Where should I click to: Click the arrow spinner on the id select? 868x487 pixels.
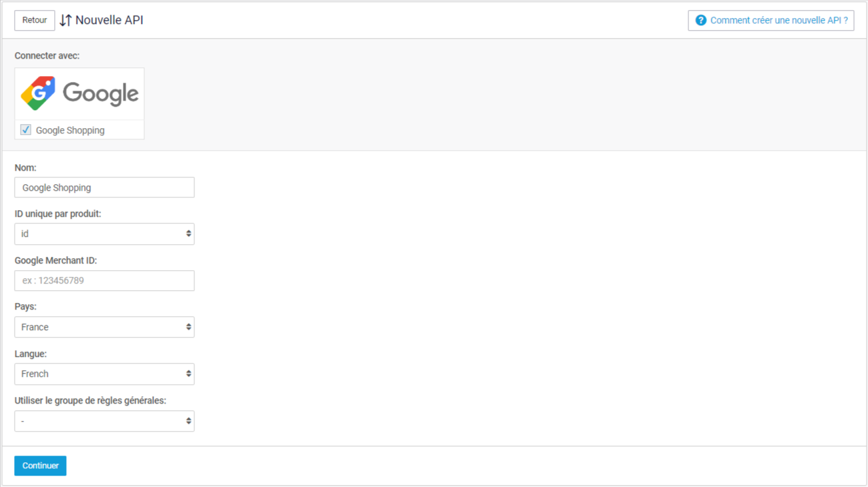pos(189,234)
